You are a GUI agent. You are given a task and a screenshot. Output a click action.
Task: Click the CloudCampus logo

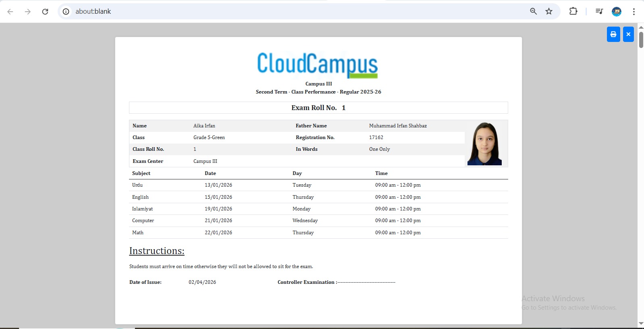tap(318, 65)
